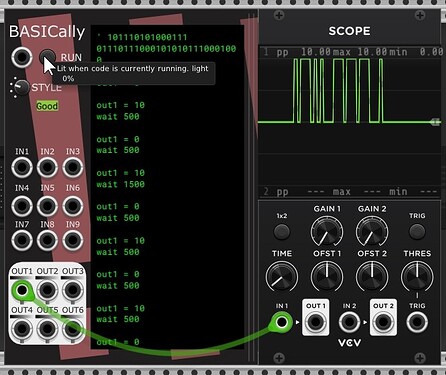Click the long binary line starting with 0111011
This screenshot has height=375, width=446.
[166, 49]
